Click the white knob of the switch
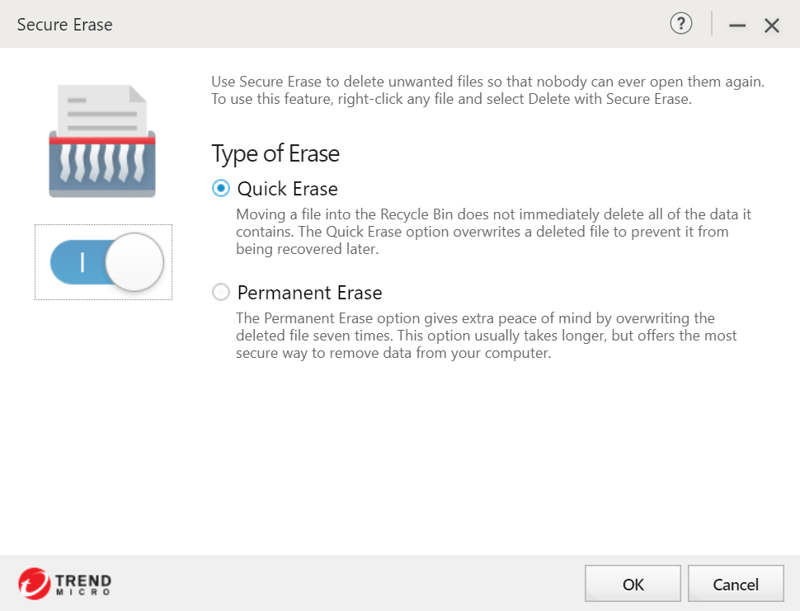This screenshot has width=800, height=611. [134, 262]
